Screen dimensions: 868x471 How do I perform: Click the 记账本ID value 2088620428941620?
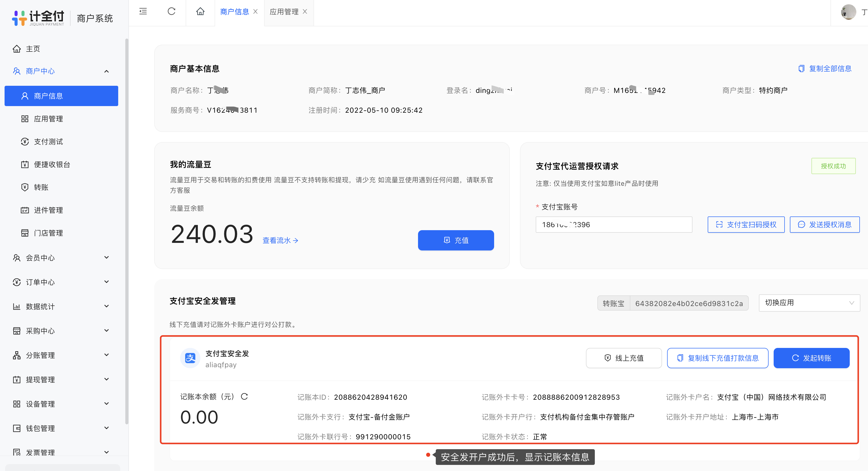371,397
